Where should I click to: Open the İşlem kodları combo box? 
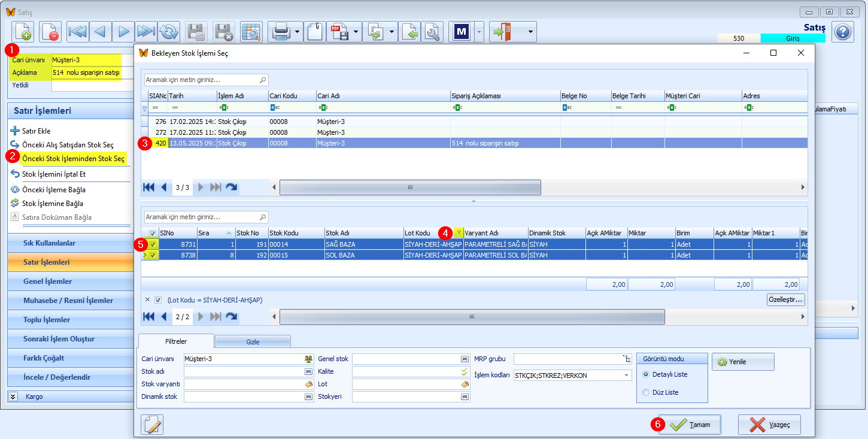tap(627, 376)
